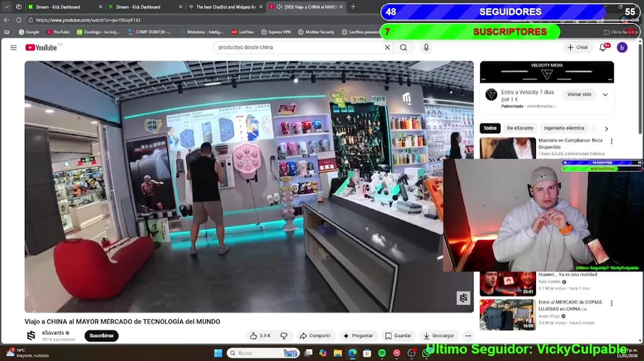Expand the Velocity ad details chevron
This screenshot has width=644, height=361.
605,94
